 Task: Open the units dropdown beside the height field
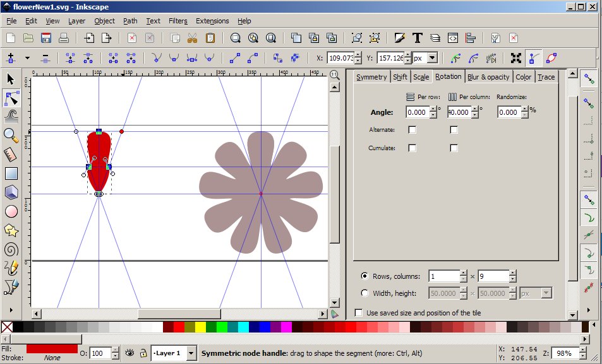[536, 293]
